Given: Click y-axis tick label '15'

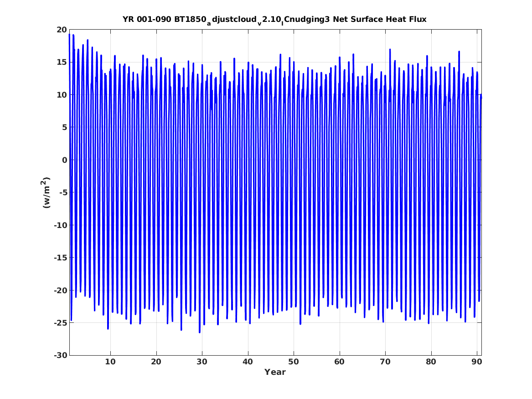Looking at the screenshot, I should click(62, 62).
